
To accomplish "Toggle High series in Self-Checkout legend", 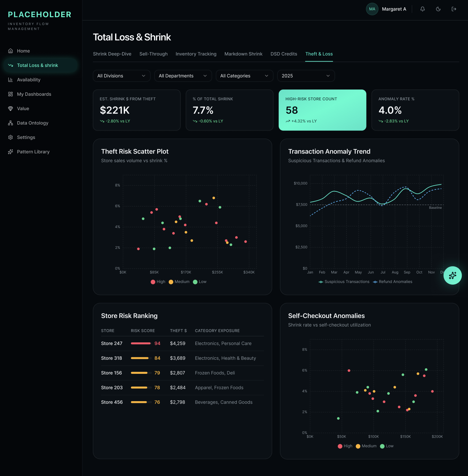I will point(345,446).
